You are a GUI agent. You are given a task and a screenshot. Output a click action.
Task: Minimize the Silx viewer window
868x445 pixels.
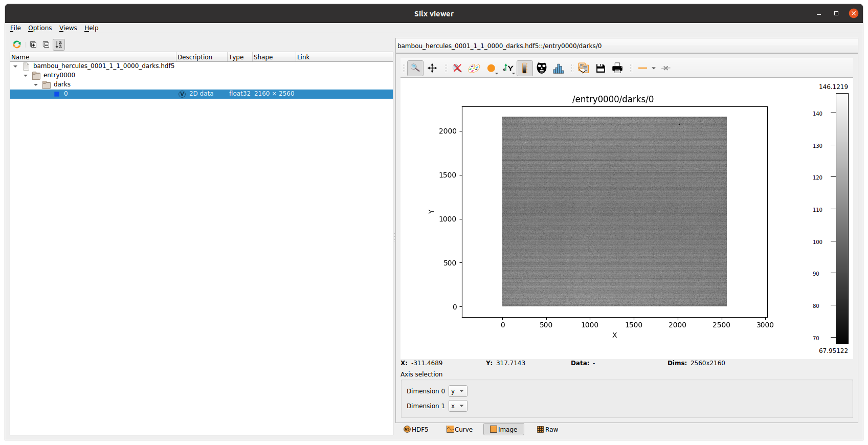pyautogui.click(x=819, y=14)
